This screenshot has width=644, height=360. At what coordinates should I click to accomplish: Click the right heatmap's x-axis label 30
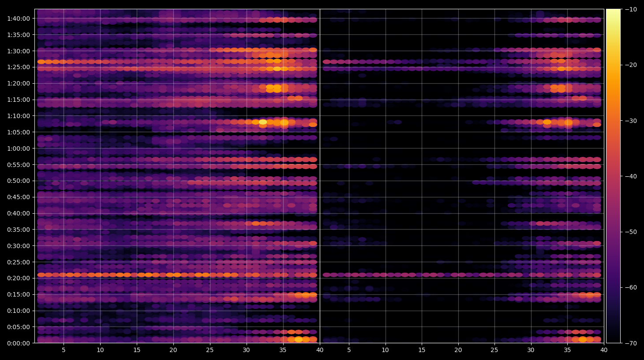pos(531,350)
